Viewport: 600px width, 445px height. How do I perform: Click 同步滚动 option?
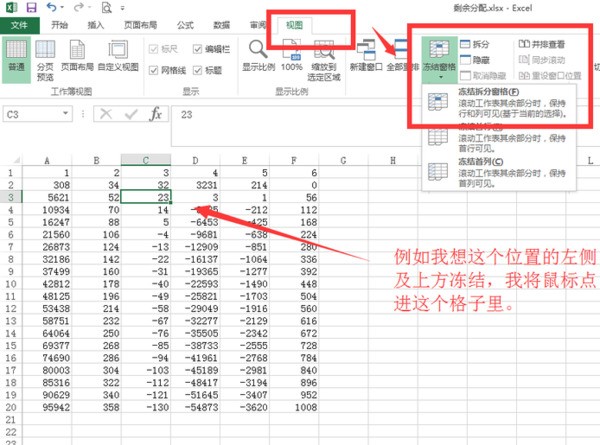542,60
